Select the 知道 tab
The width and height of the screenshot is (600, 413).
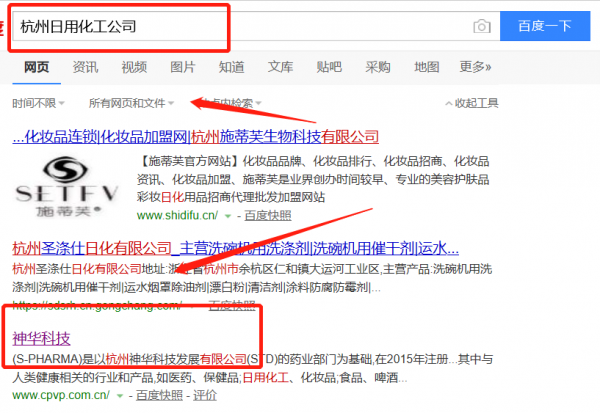click(x=231, y=67)
